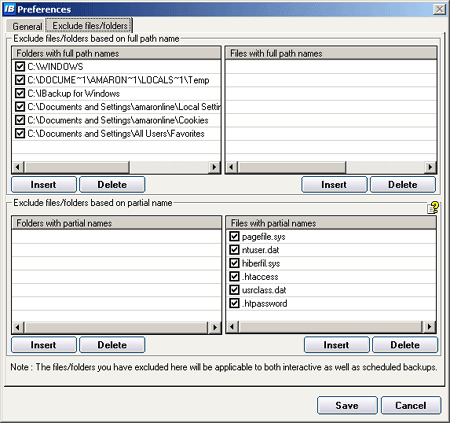Click scrollbar thumb in full path folders list
This screenshot has height=423, width=450.
(x=77, y=167)
